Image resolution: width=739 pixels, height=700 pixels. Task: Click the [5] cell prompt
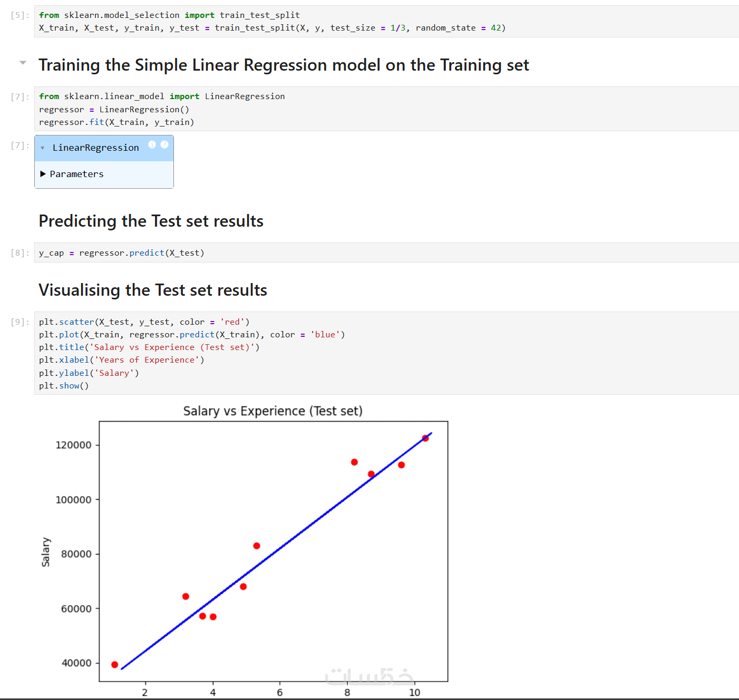click(x=20, y=15)
